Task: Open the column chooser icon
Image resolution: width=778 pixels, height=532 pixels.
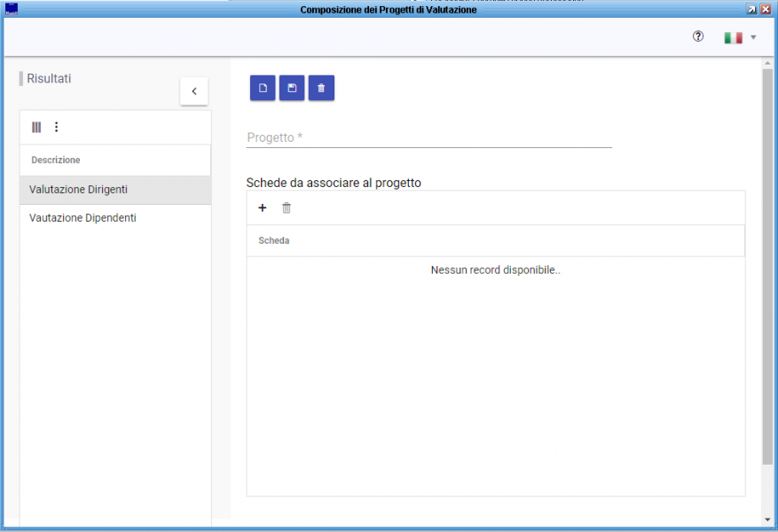Action: click(x=36, y=128)
